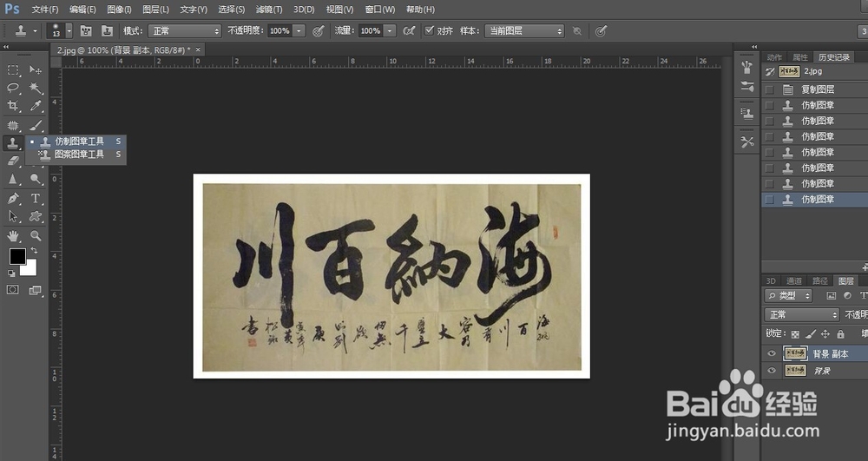Switch to the 动作 tab
This screenshot has height=461, width=868.
pyautogui.click(x=774, y=57)
